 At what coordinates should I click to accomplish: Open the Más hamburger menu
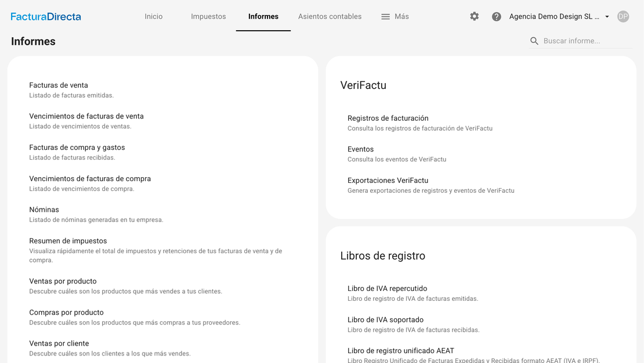pos(395,17)
